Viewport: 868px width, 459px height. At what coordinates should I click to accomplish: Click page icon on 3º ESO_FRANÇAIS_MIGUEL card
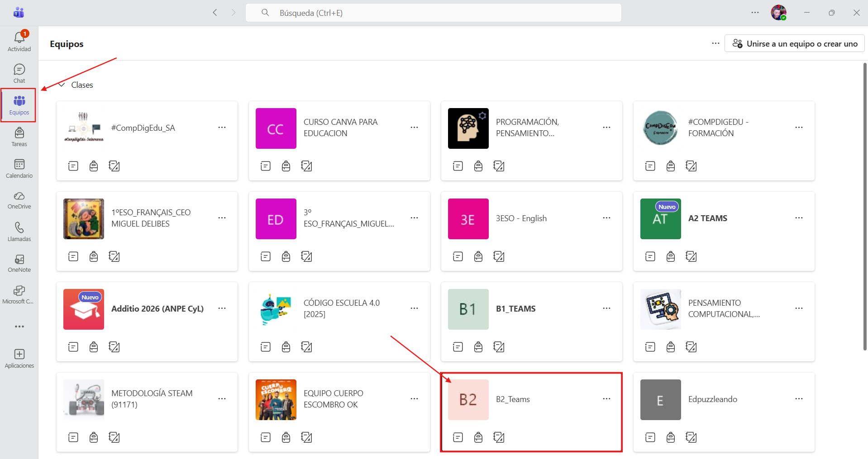click(x=266, y=256)
